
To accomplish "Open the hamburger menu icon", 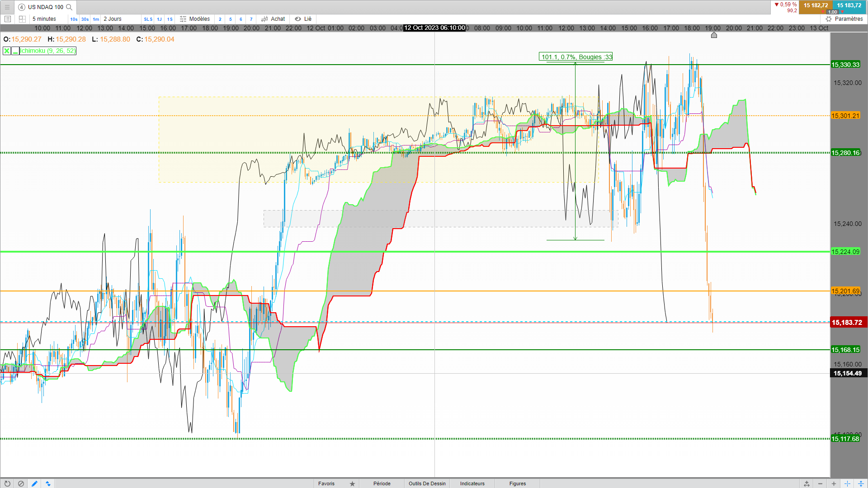I will click(x=7, y=7).
